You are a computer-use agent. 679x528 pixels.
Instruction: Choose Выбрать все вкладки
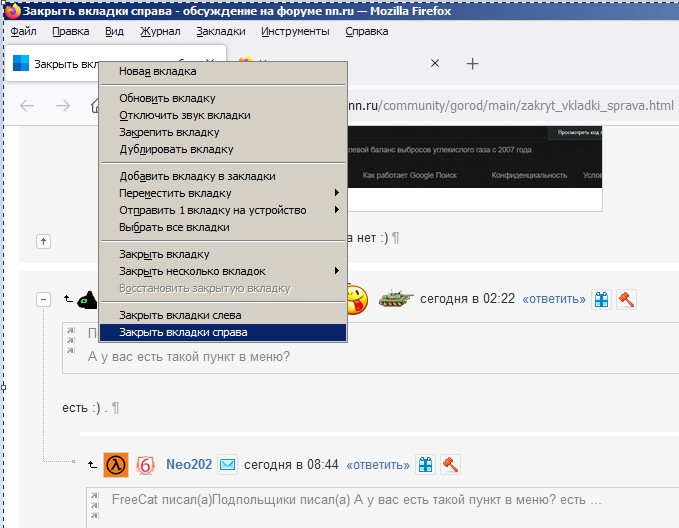(223, 227)
